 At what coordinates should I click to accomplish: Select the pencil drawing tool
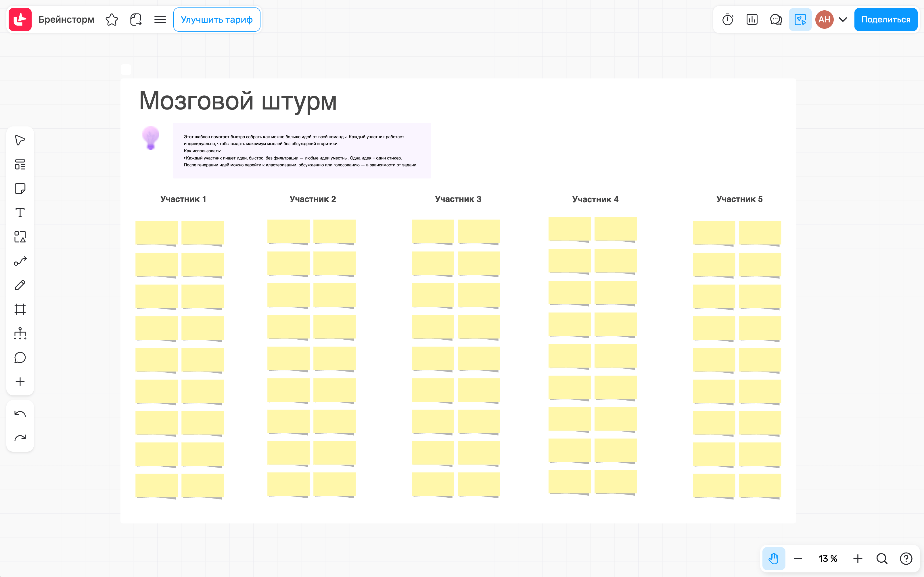pos(20,285)
